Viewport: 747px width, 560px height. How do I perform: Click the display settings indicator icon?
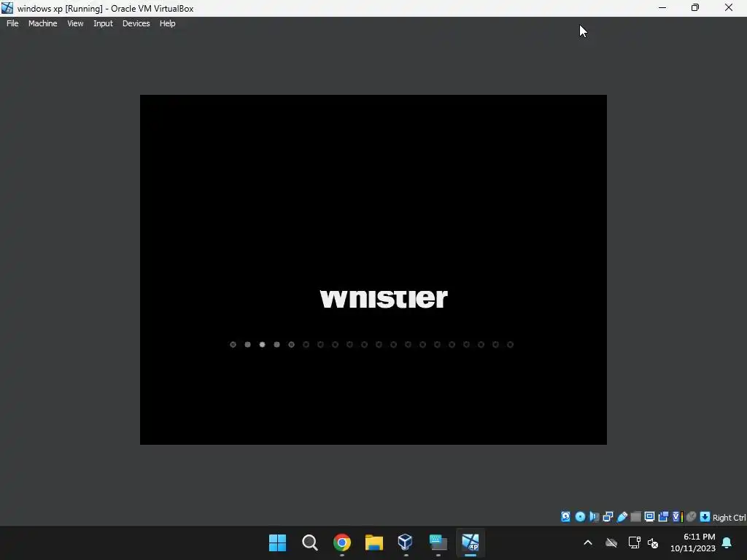[649, 517]
